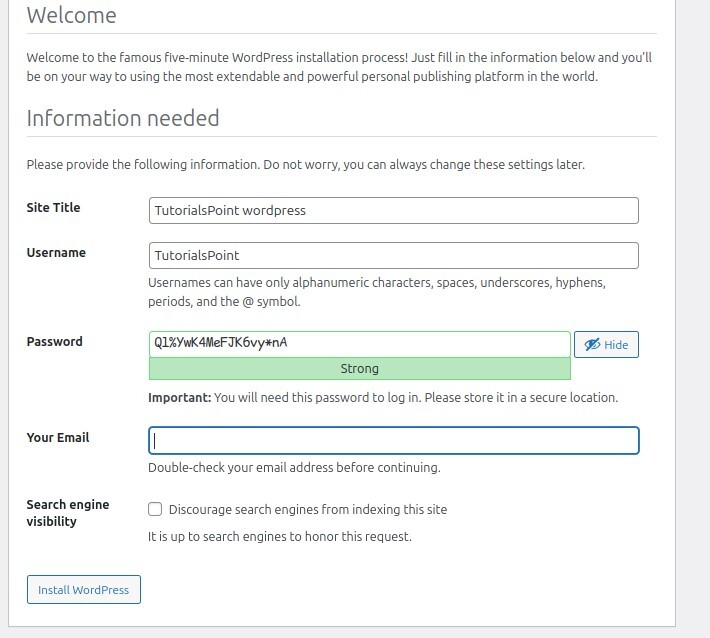Focus the Site Title text field
This screenshot has width=710, height=638.
pyautogui.click(x=393, y=211)
